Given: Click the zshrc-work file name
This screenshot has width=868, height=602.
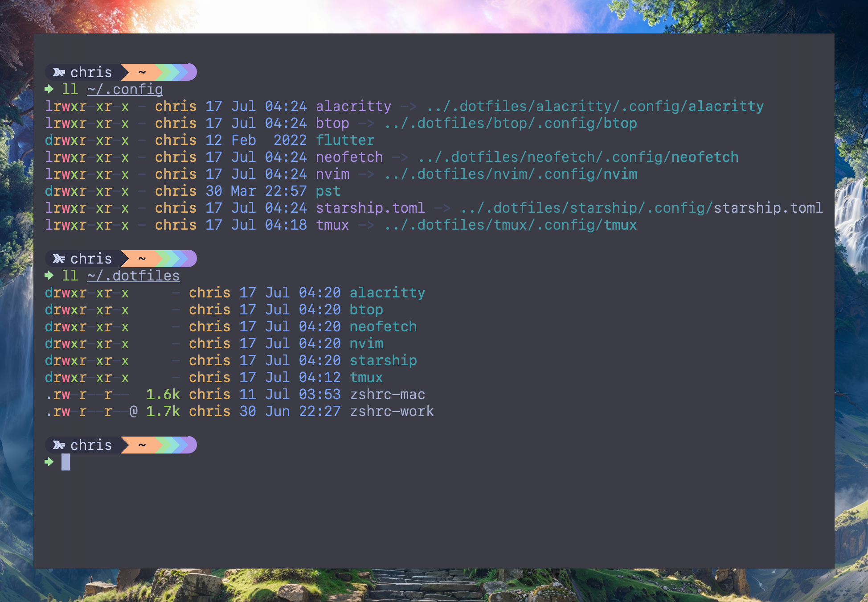Looking at the screenshot, I should tap(391, 412).
